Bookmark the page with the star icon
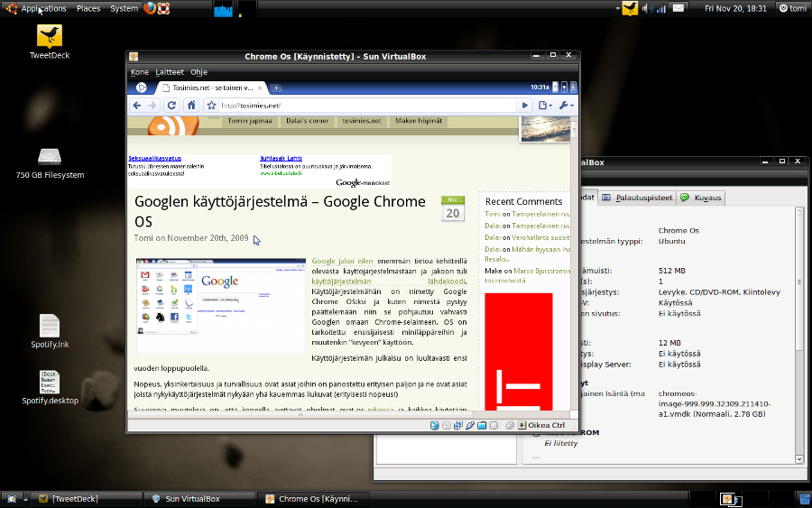 click(211, 106)
